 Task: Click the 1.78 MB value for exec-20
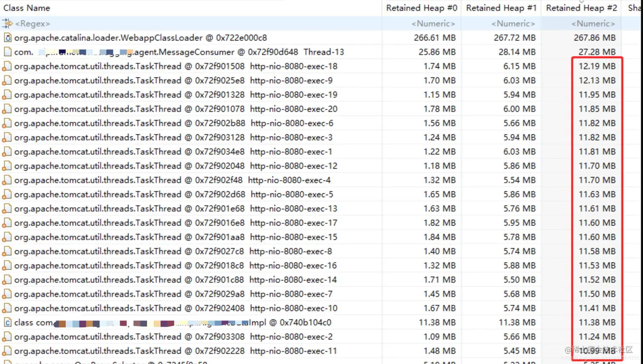[x=439, y=109]
